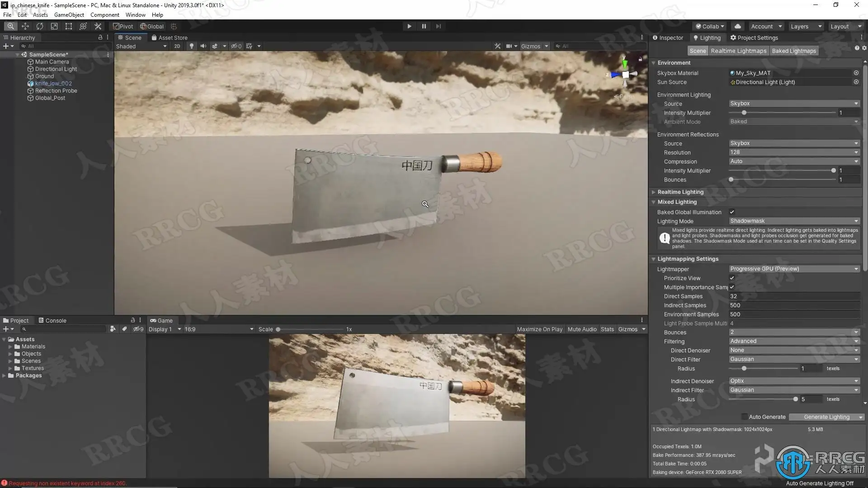Uncheck Baked Global Illumination checkbox
The width and height of the screenshot is (868, 488).
732,212
